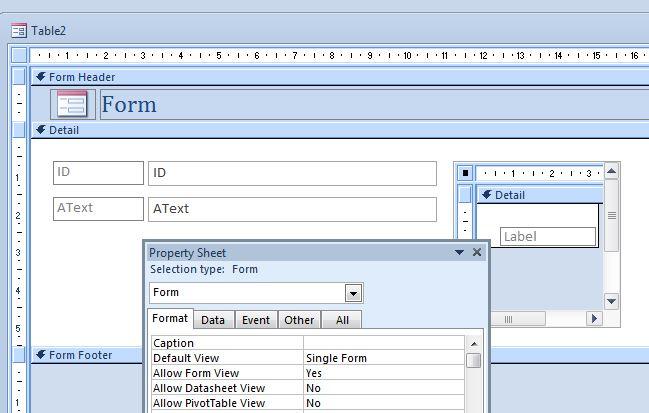Expand the selection type Form combo box
This screenshot has width=649, height=413.
[x=353, y=293]
